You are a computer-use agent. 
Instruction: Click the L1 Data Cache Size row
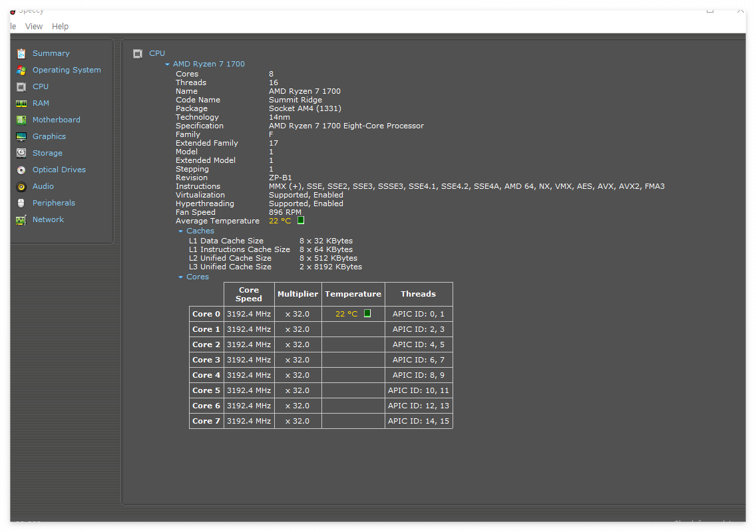271,241
